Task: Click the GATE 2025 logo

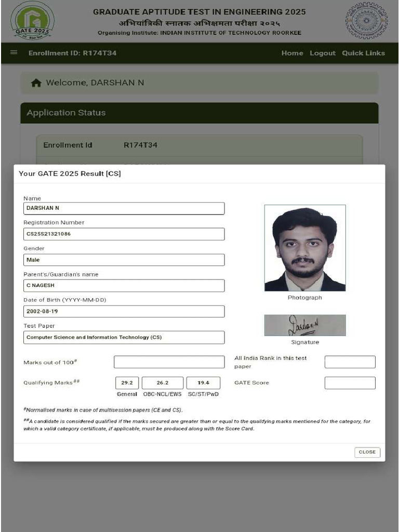Action: pyautogui.click(x=32, y=21)
